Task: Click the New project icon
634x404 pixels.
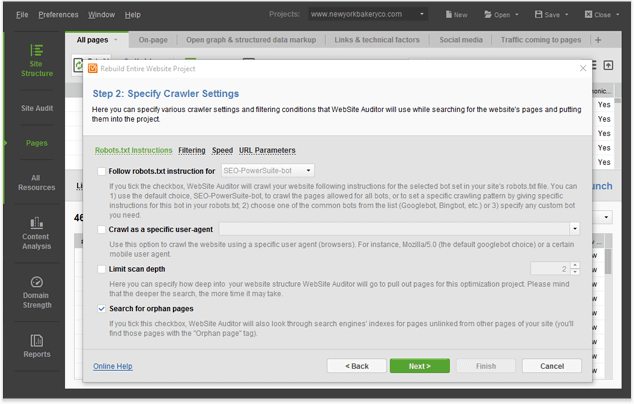Action: point(449,15)
